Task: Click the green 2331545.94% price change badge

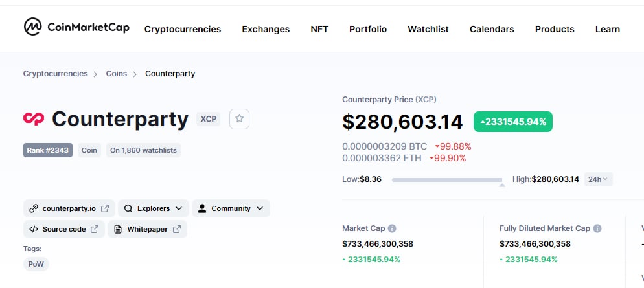Action: coord(513,122)
